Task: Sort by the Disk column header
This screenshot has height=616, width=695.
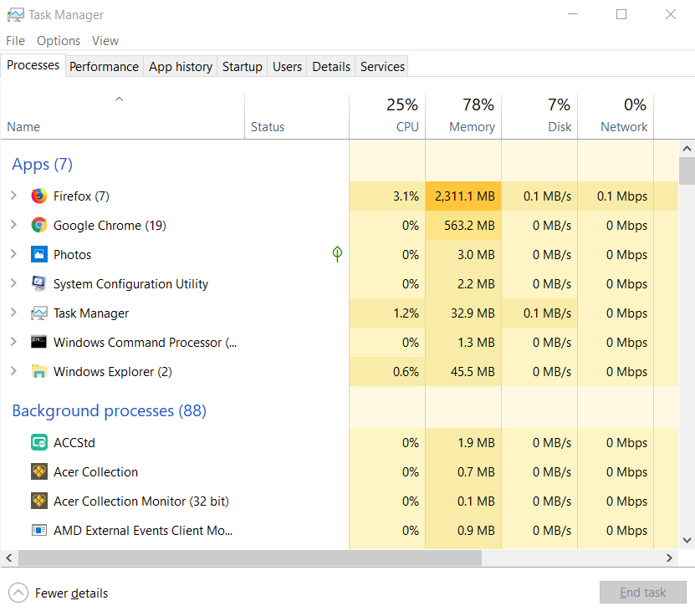Action: (x=540, y=116)
